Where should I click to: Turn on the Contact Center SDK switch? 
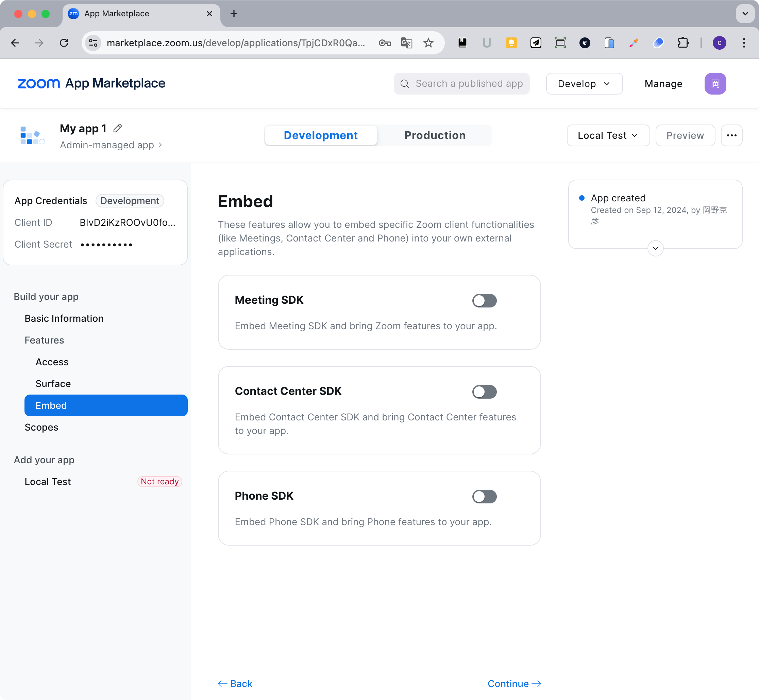point(484,392)
